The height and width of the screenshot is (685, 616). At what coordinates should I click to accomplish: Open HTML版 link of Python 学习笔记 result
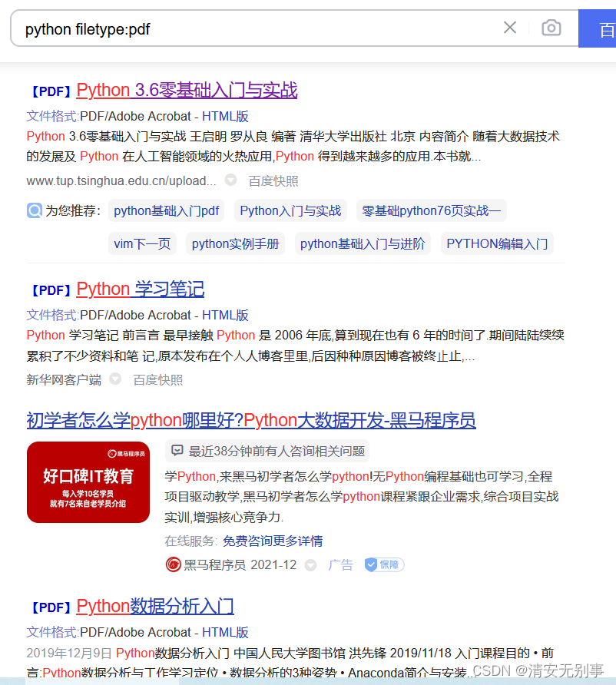225,315
